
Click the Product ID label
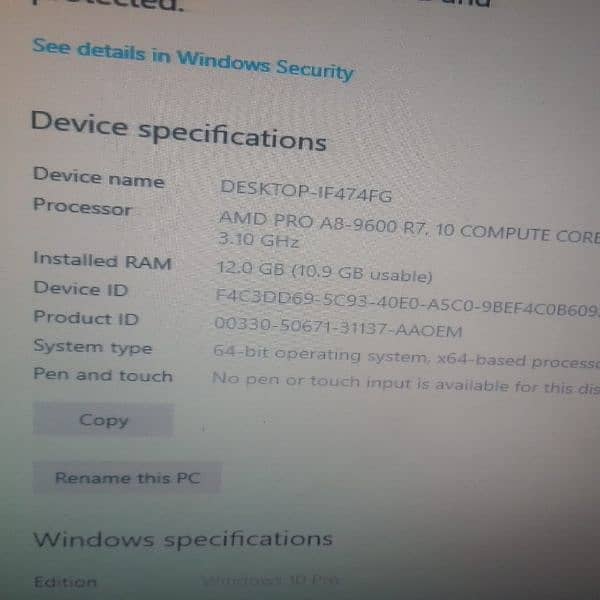85,317
